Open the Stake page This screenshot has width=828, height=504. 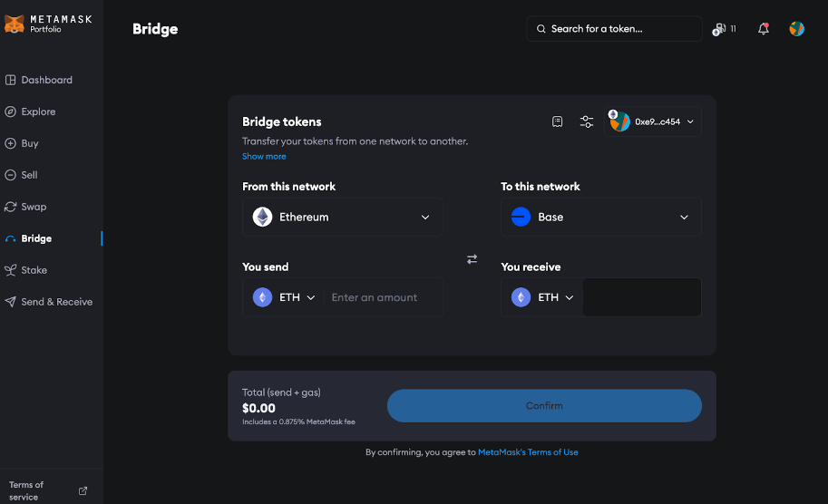click(34, 270)
